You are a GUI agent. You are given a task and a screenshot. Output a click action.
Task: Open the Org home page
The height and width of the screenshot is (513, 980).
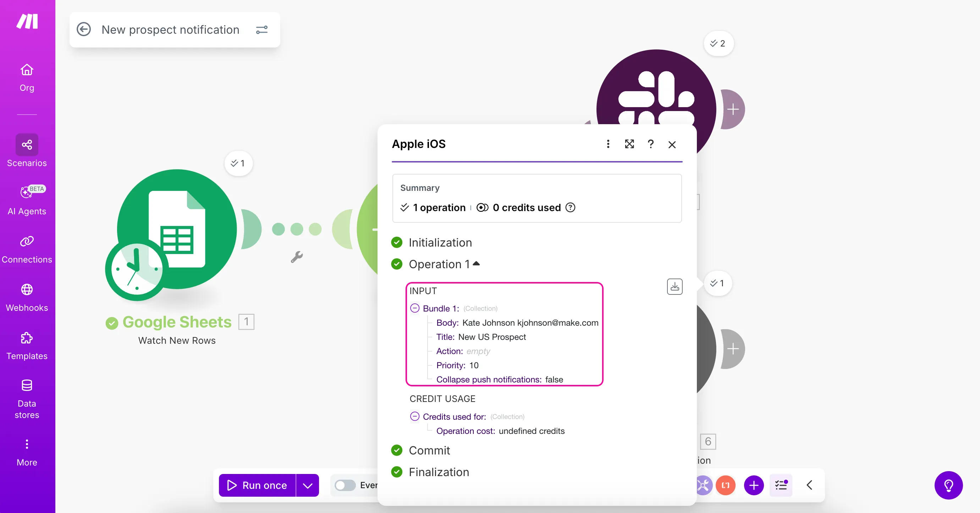[x=27, y=78]
